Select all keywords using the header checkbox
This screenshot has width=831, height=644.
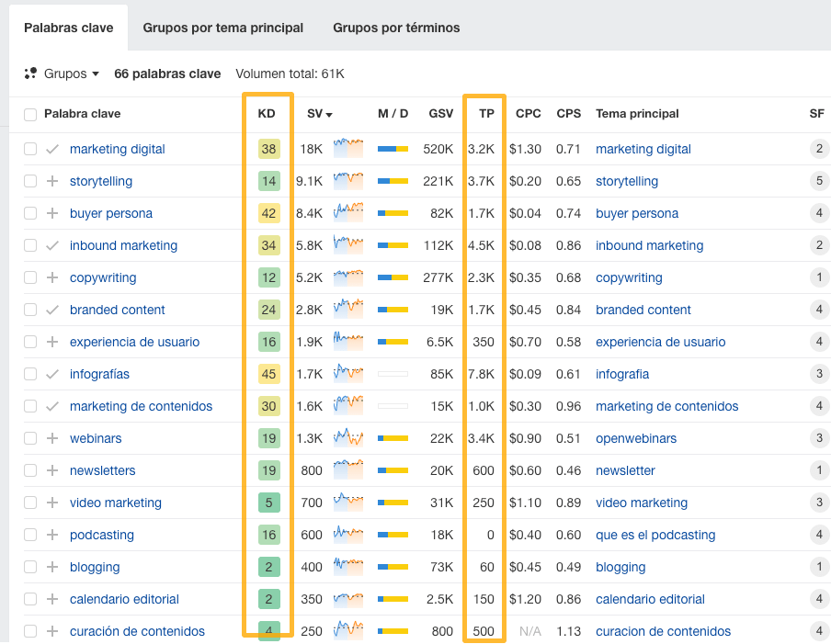click(x=30, y=114)
